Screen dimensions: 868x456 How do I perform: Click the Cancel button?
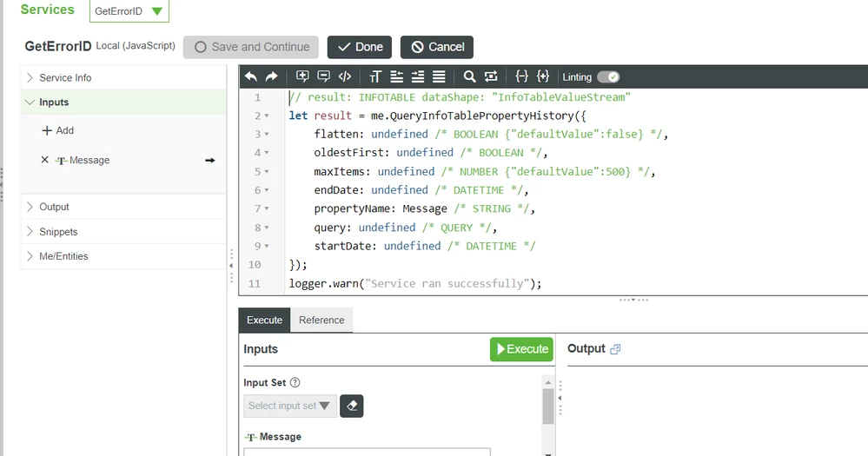click(437, 47)
